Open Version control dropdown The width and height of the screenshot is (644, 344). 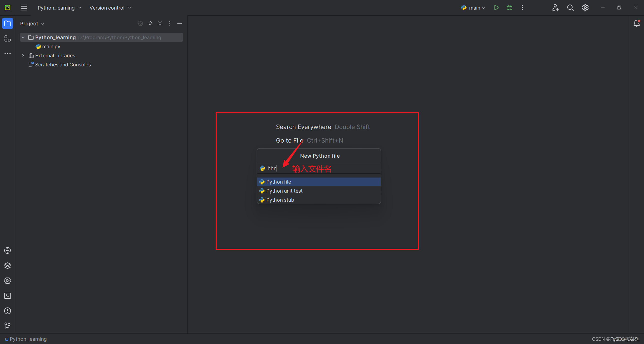coord(110,8)
